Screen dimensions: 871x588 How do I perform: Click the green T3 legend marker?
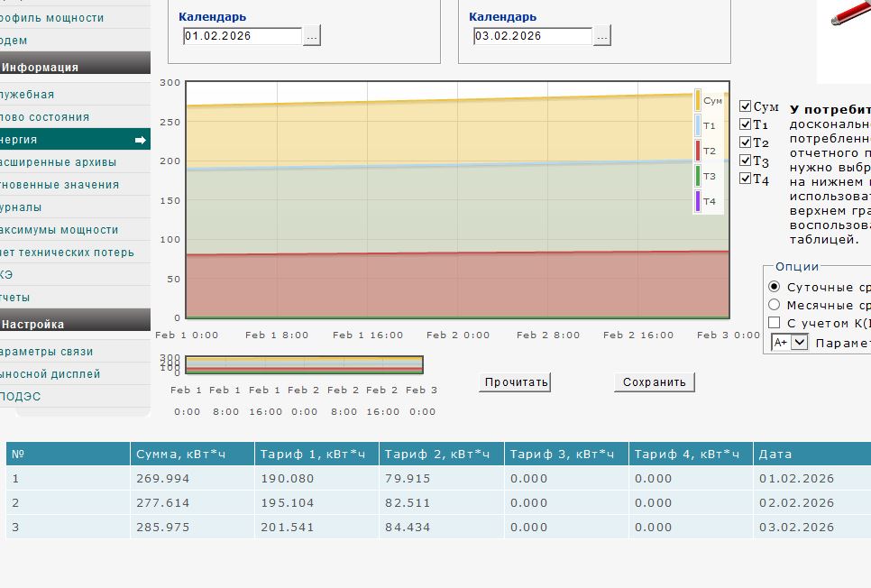pos(698,177)
